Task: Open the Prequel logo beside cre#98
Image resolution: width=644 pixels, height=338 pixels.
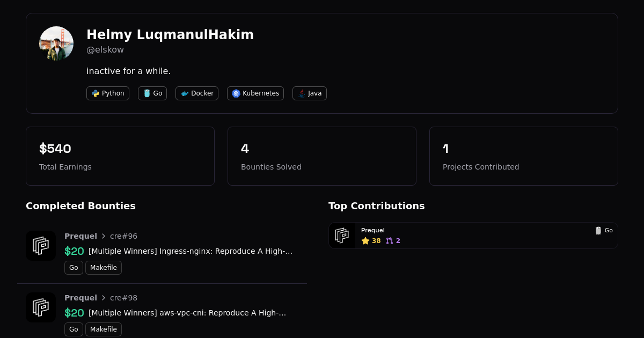Action: [41, 307]
